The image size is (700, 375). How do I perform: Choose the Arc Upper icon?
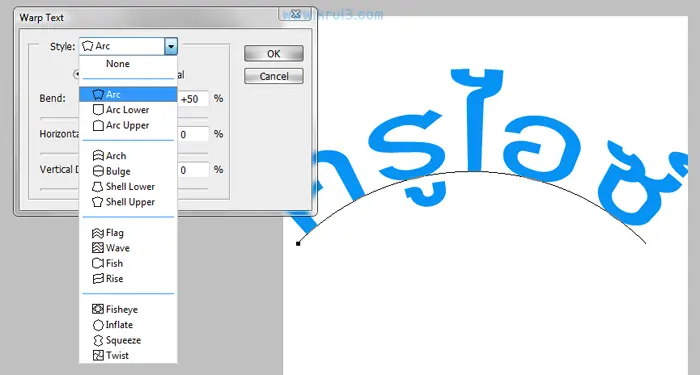click(x=98, y=125)
